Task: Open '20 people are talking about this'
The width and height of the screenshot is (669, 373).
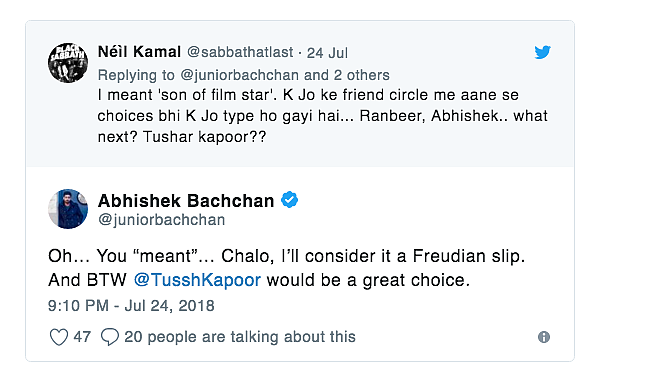Action: point(240,337)
